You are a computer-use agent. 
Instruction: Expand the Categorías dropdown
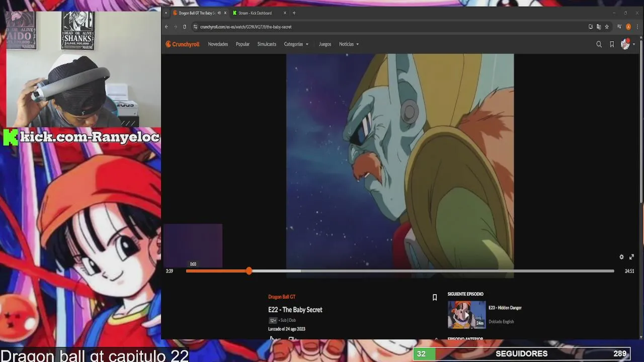pyautogui.click(x=296, y=44)
